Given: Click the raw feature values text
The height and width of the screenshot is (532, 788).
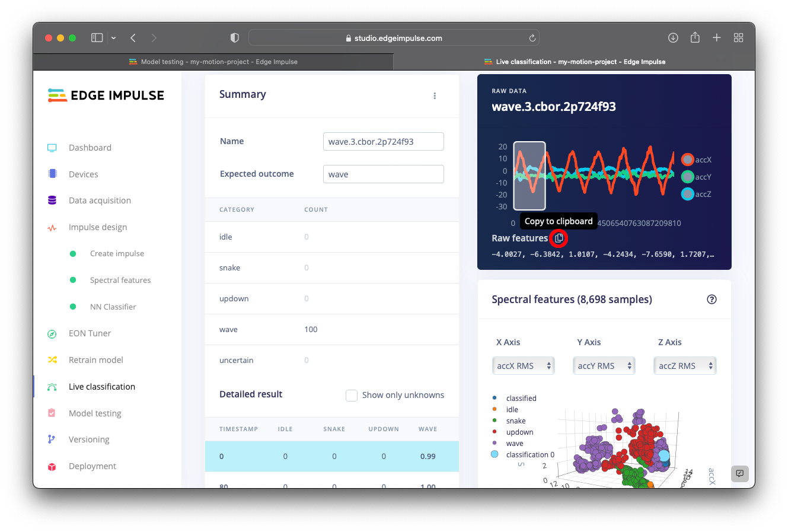Looking at the screenshot, I should (x=603, y=254).
